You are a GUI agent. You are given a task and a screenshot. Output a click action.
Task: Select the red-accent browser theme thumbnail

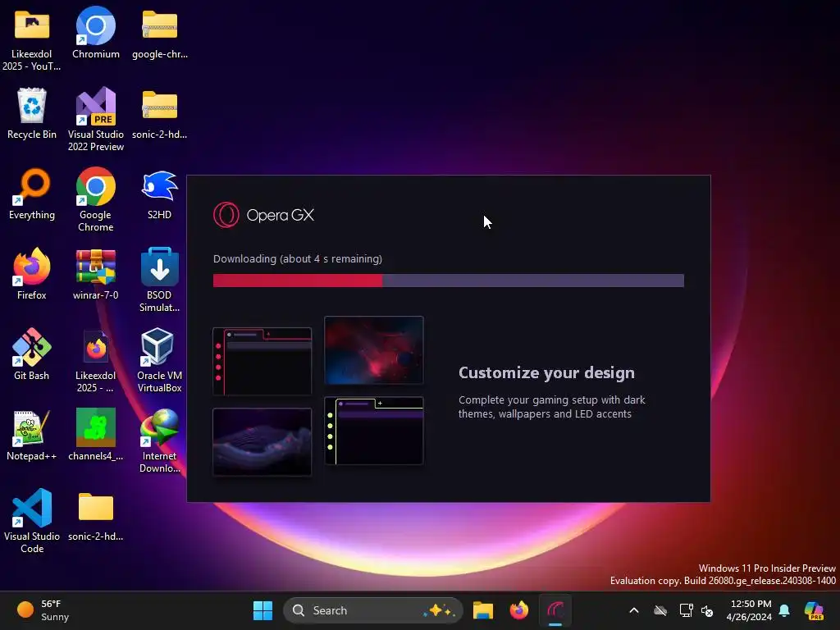coord(262,361)
